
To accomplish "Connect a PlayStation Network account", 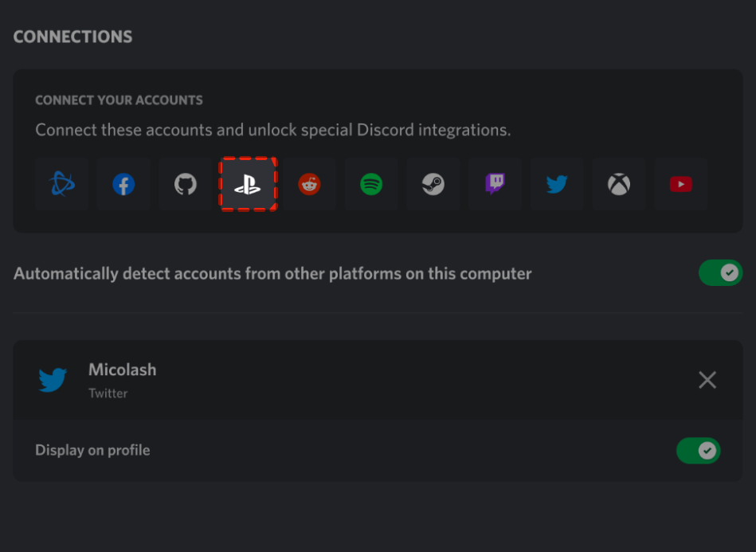I will point(248,184).
